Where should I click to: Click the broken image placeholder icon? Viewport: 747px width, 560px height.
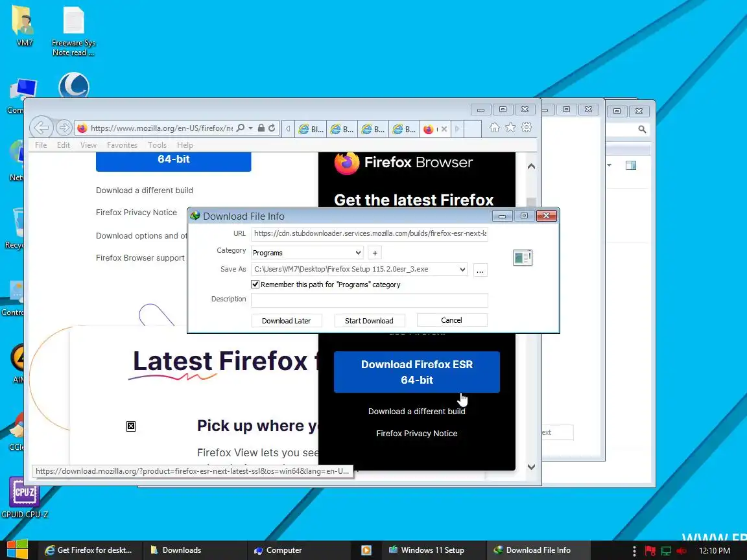(131, 426)
